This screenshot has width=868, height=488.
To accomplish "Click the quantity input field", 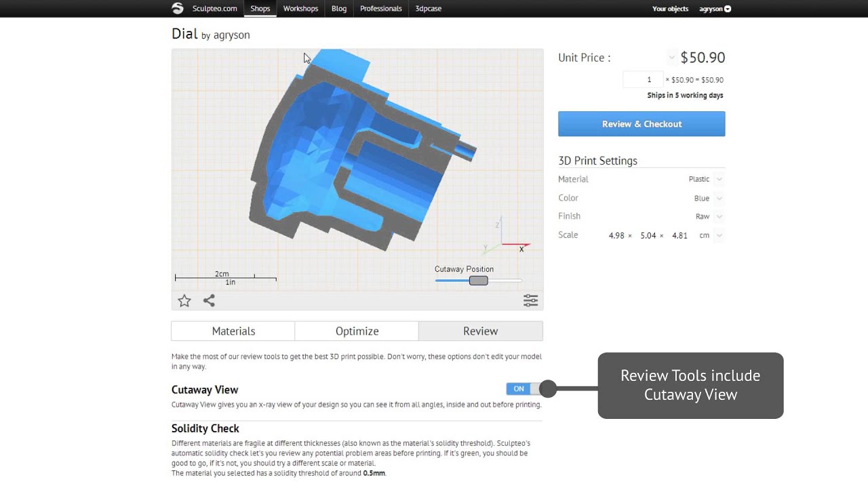I will coord(643,79).
